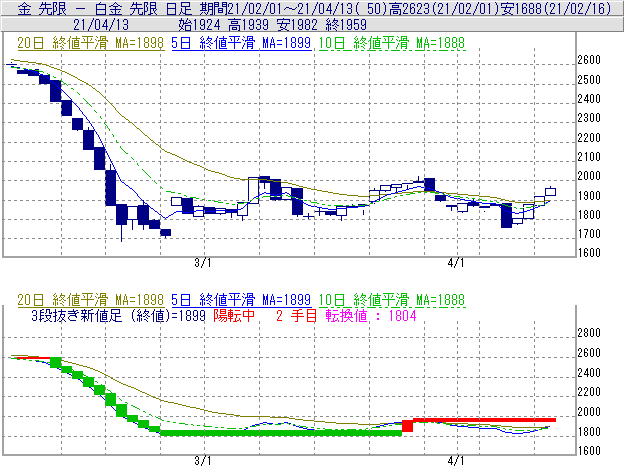
Task: Click the high price 高1939 in the header
Action: (x=248, y=25)
